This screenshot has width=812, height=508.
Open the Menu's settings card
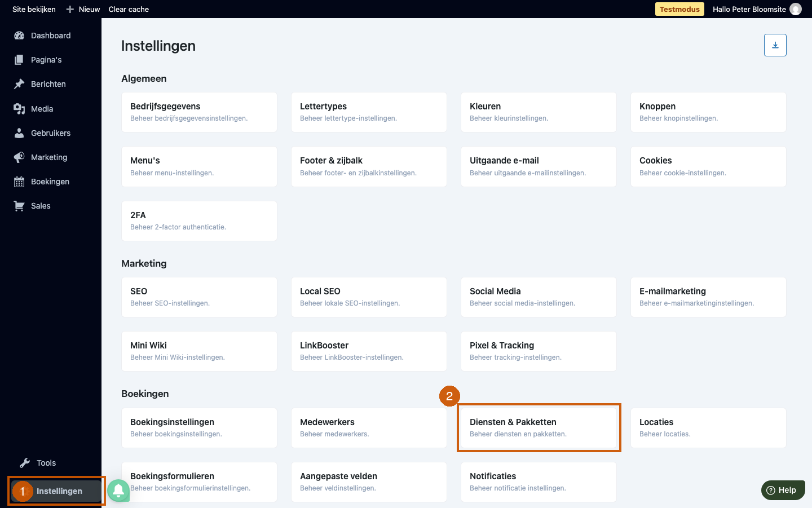pos(199,166)
